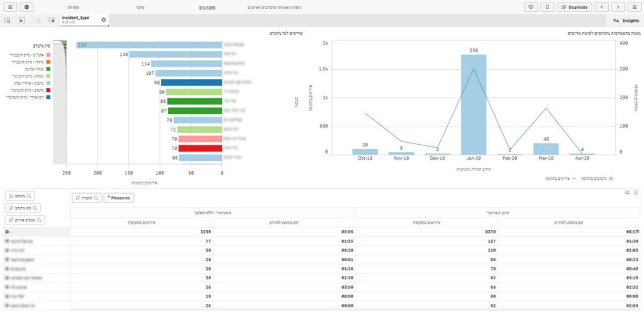The width and height of the screenshot is (644, 312).
Task: Go to the next sheet
Action: pyautogui.click(x=618, y=7)
